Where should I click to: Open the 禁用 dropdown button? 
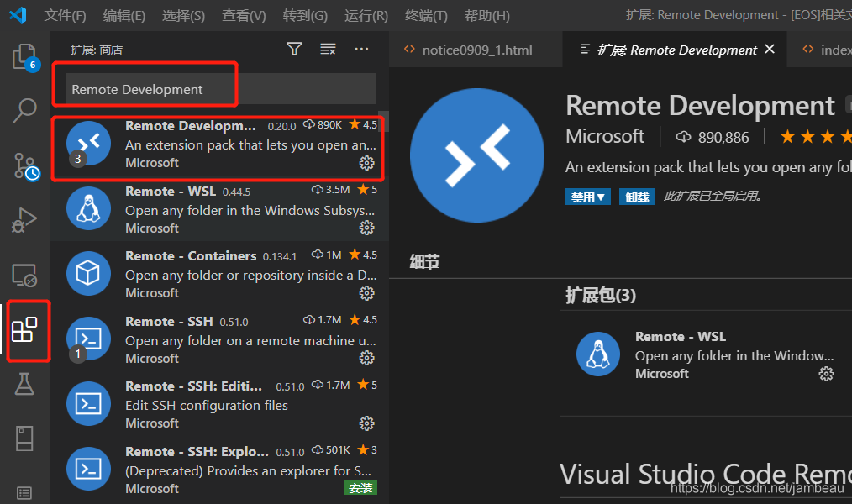click(x=588, y=197)
